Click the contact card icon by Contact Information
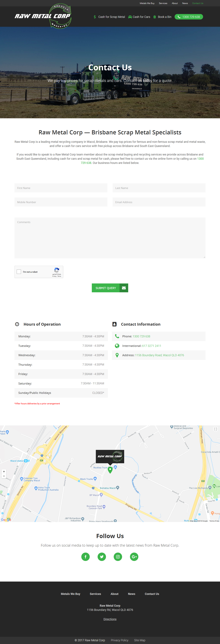220x644 pixels. pos(115,324)
